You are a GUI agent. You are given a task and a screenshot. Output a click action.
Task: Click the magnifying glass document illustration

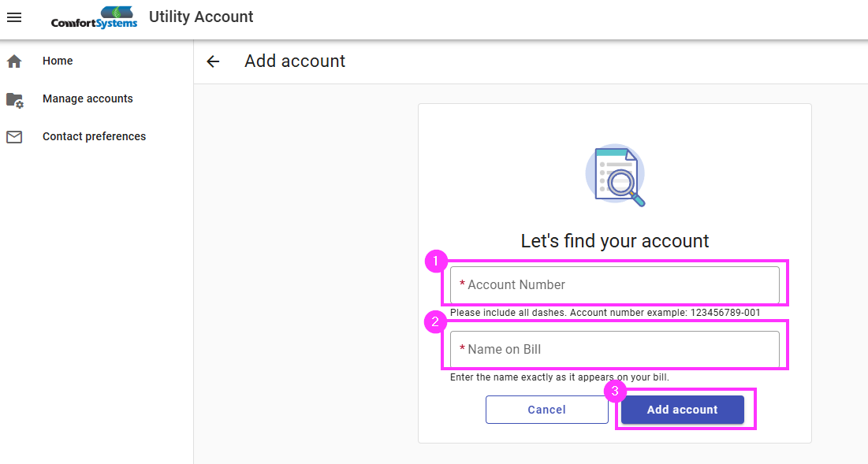point(615,175)
